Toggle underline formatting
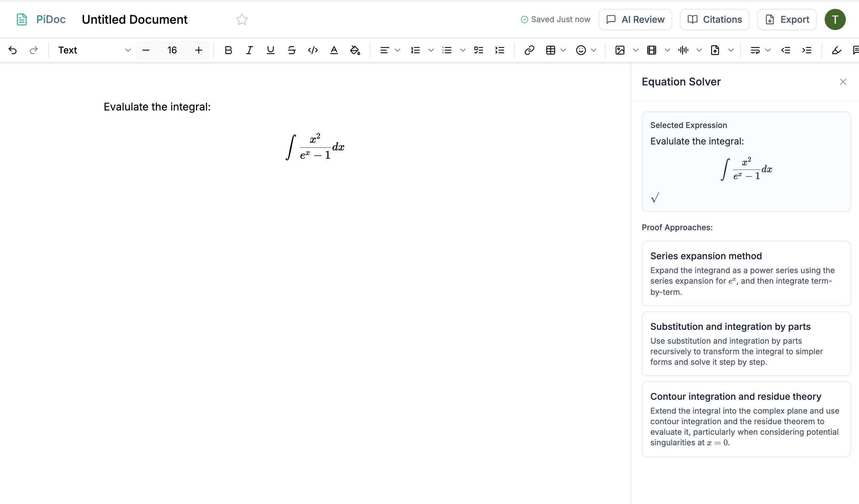Screen dimensions: 859x504 coord(270,50)
